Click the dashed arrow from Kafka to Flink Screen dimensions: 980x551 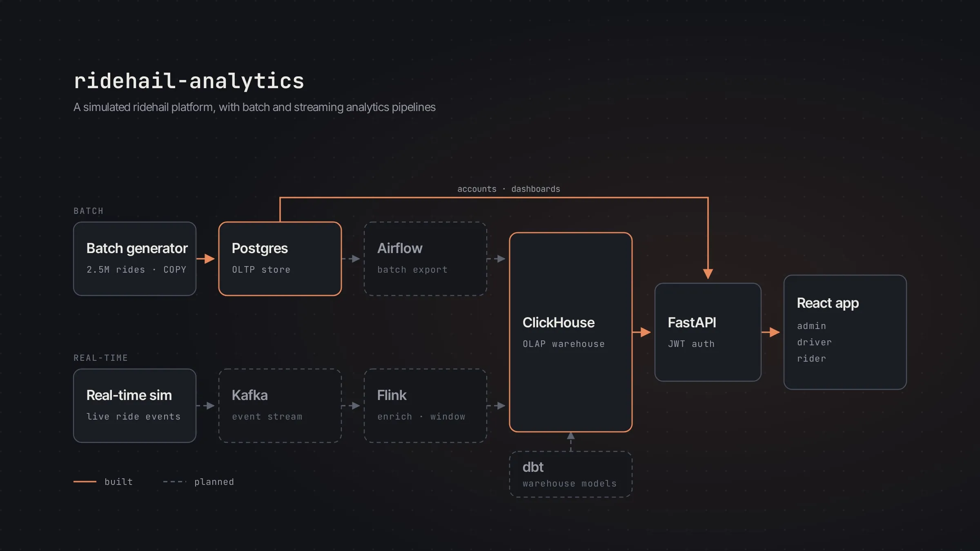click(351, 406)
